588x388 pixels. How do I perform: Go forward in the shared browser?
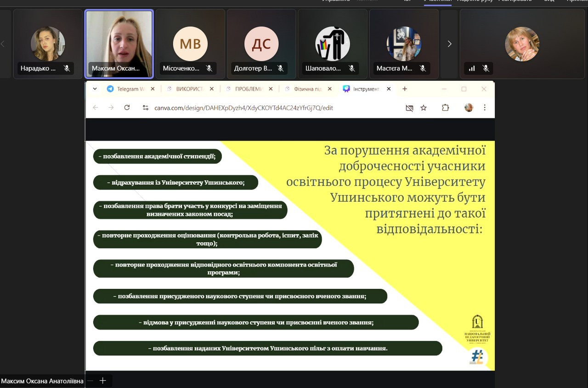[111, 107]
